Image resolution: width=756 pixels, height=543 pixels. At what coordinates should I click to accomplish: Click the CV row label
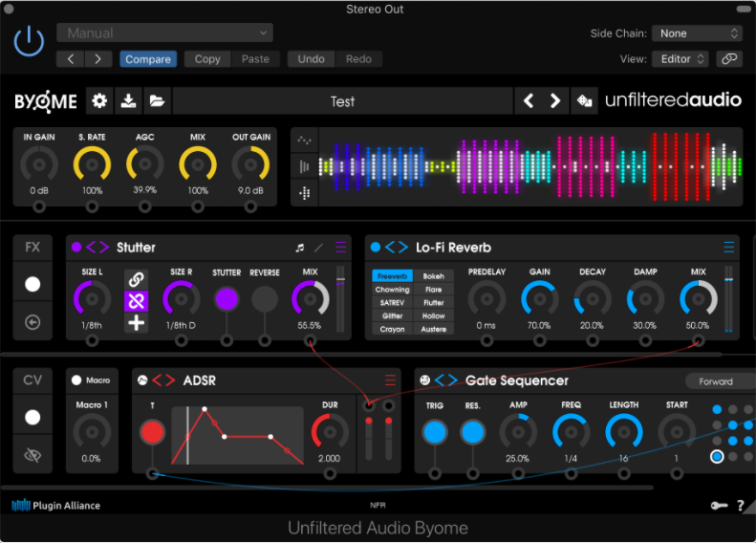[32, 380]
